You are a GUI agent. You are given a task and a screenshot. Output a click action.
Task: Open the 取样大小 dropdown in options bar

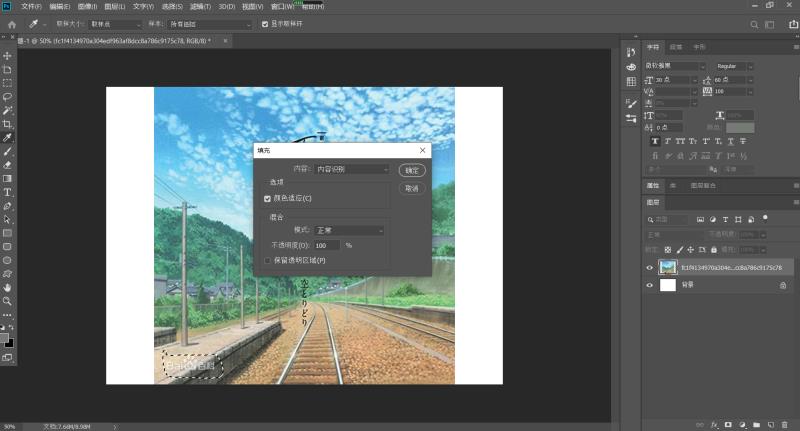click(115, 24)
